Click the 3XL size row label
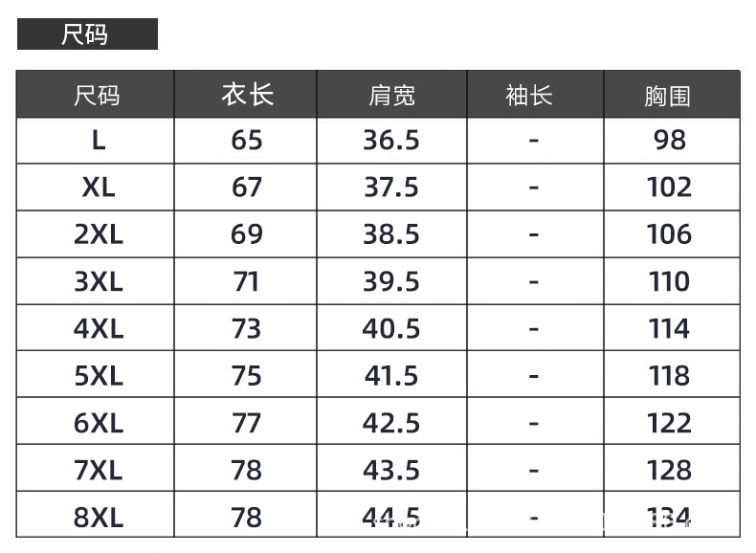This screenshot has height=553, width=756. coord(99,281)
